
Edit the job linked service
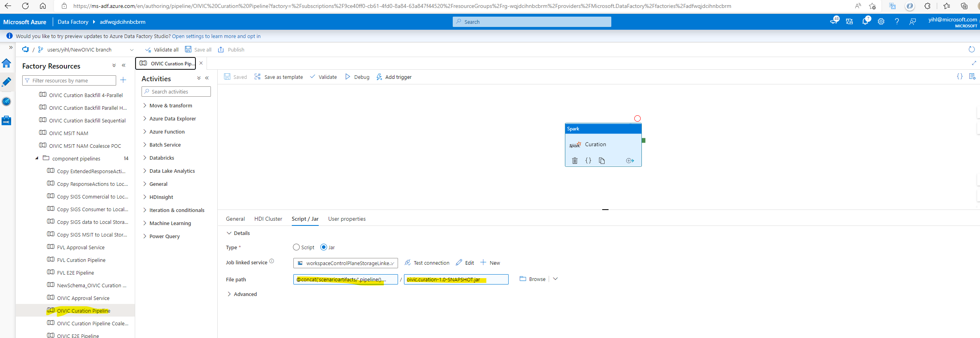pyautogui.click(x=465, y=263)
